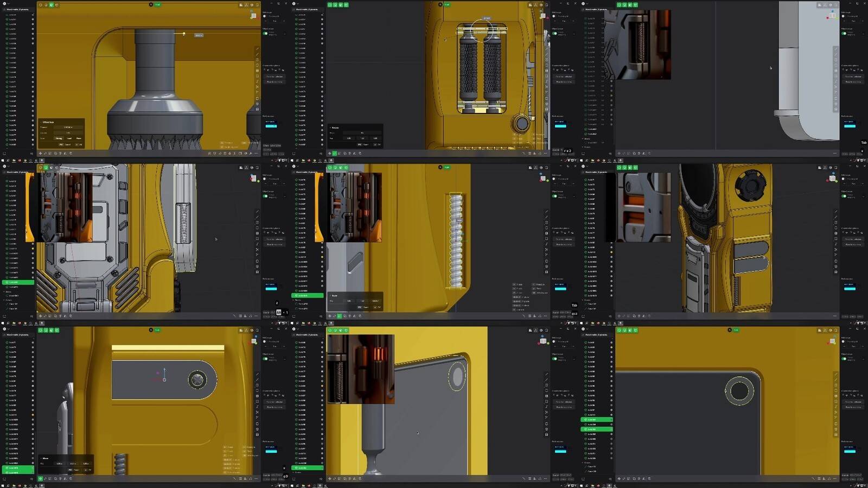Middle-right screenshot: toggle green snaps switch in right panel

point(844,196)
